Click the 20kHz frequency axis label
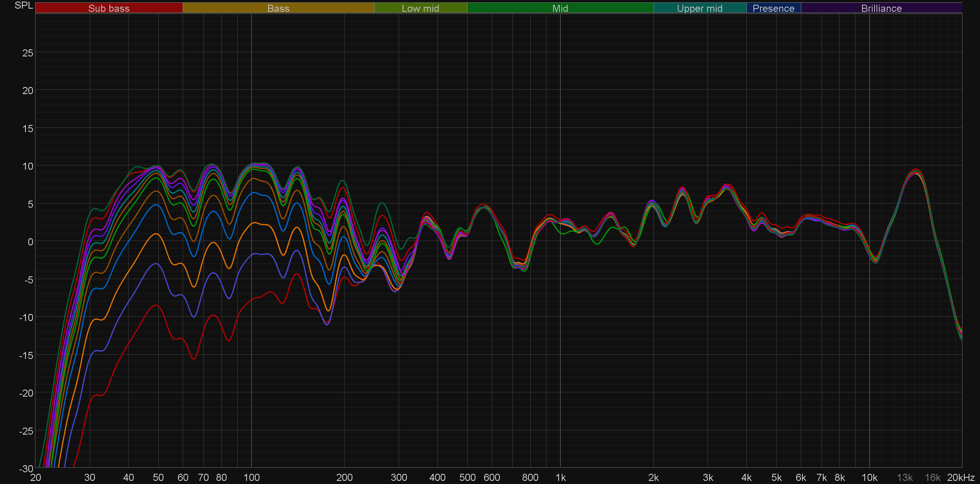Viewport: 980px width, 484px height. point(960,477)
